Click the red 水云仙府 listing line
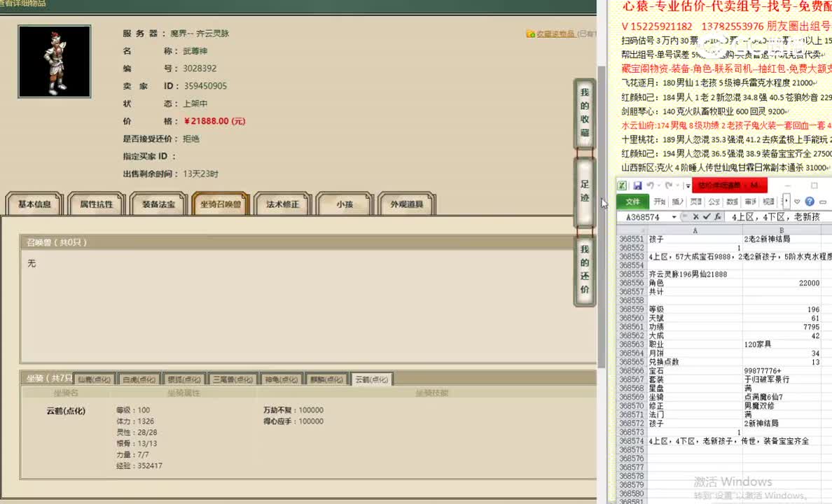The image size is (832, 504). [726, 126]
